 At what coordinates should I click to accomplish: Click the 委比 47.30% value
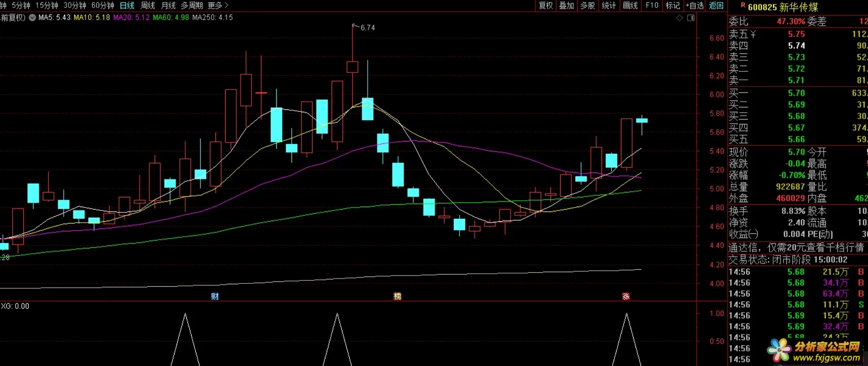[x=791, y=21]
